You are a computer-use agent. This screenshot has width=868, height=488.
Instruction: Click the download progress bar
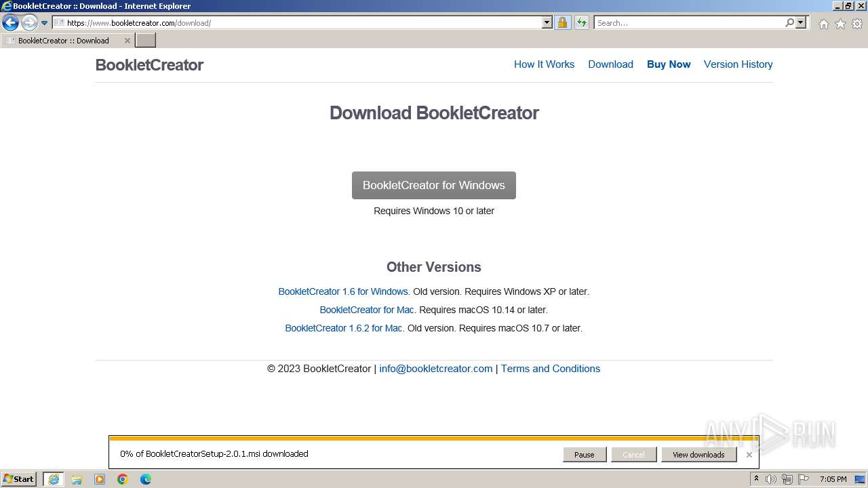click(x=434, y=439)
